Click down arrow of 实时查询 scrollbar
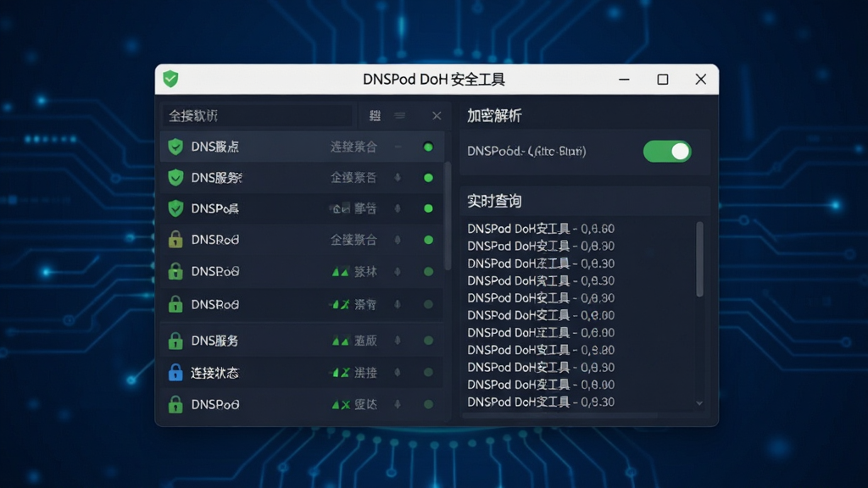The image size is (868, 488). coord(699,403)
